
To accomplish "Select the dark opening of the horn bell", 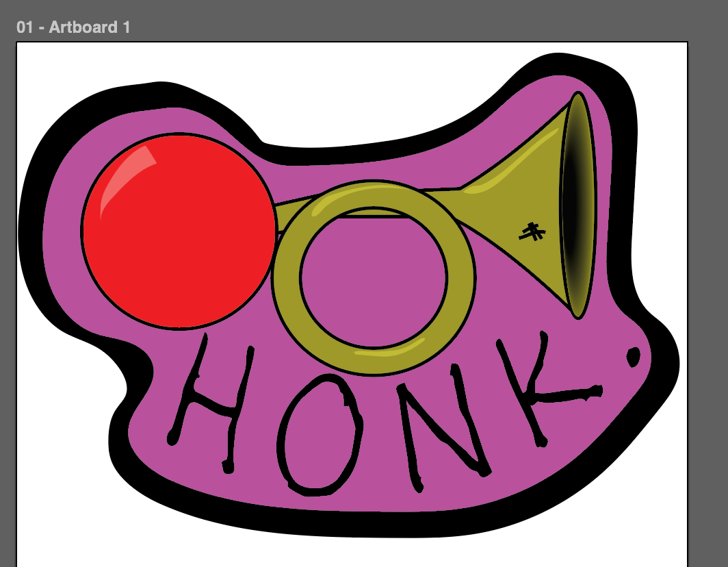I will (x=576, y=205).
